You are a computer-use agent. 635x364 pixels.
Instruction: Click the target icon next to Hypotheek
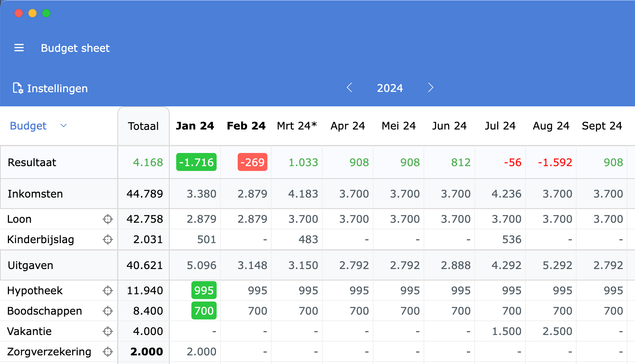point(108,291)
